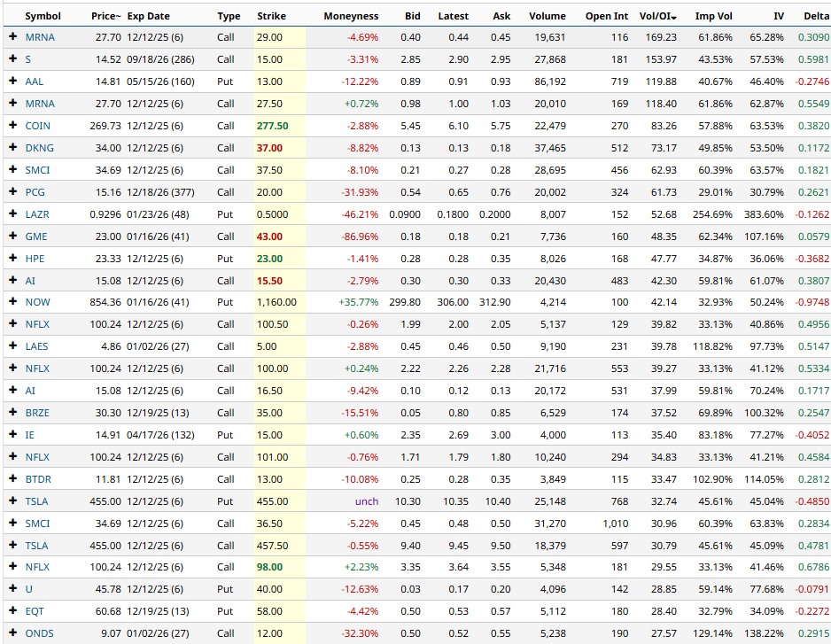Click the NOW symbol link
The image size is (831, 644).
(39, 303)
